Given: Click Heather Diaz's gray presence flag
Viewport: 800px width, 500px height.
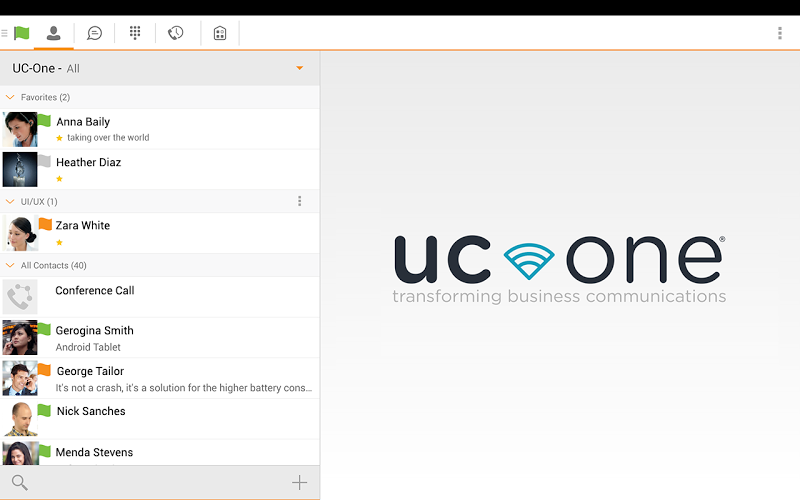Looking at the screenshot, I should 44,161.
